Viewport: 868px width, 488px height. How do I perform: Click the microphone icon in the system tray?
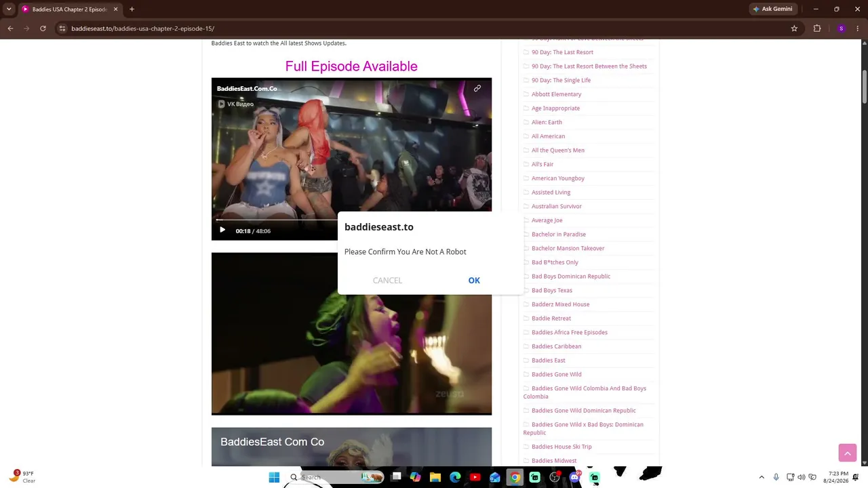[x=776, y=477]
